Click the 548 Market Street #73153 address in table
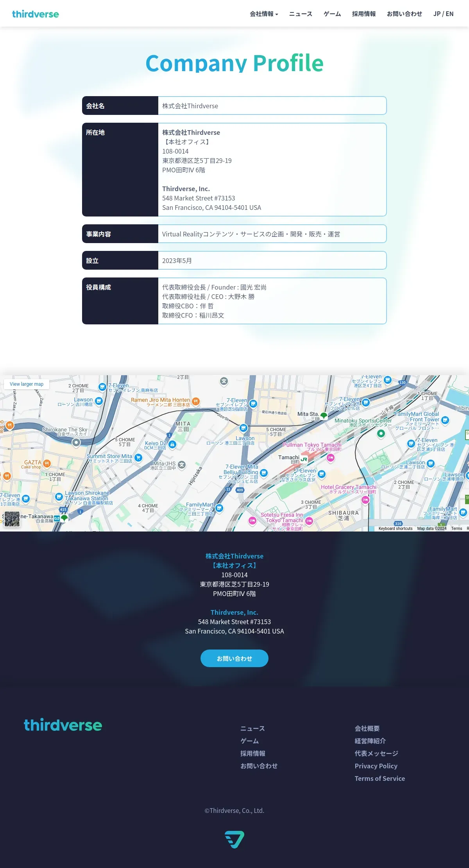The image size is (469, 868). [x=199, y=198]
